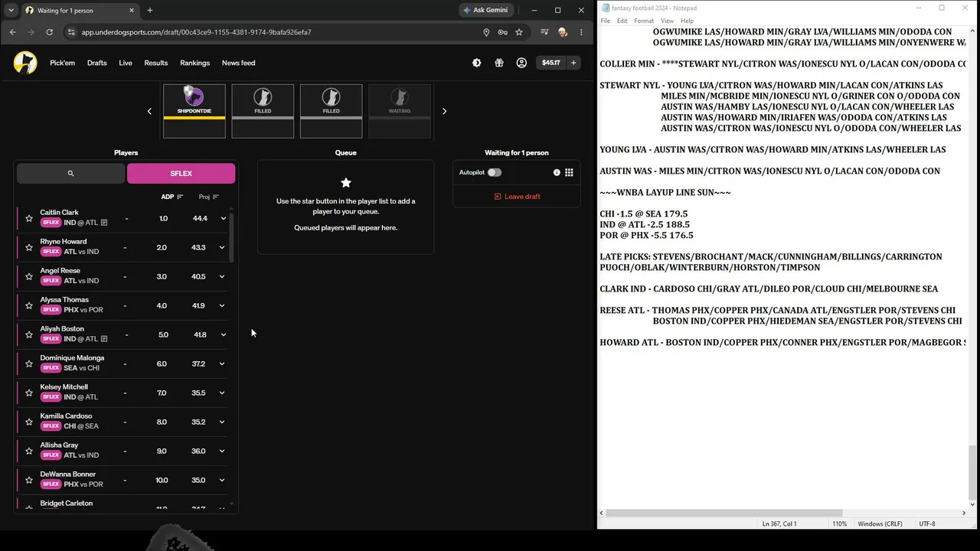Open Chrome's three-dot menu

581,32
